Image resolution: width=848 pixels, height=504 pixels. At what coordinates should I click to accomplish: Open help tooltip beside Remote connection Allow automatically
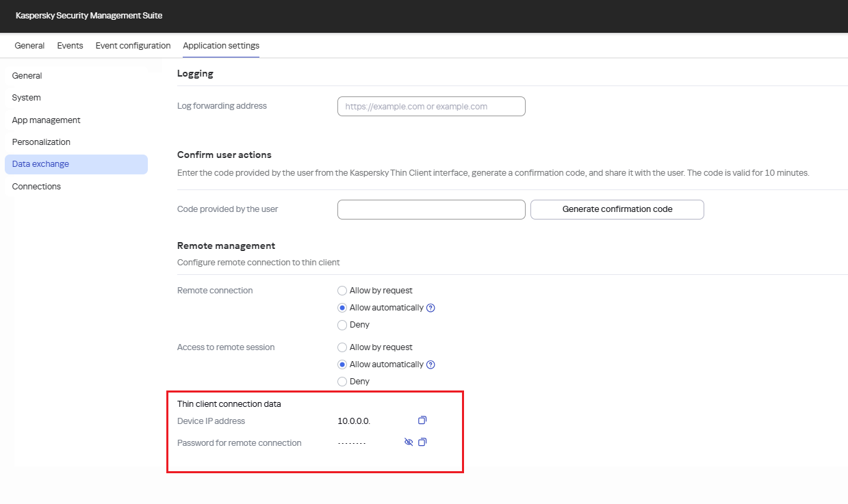coord(430,308)
